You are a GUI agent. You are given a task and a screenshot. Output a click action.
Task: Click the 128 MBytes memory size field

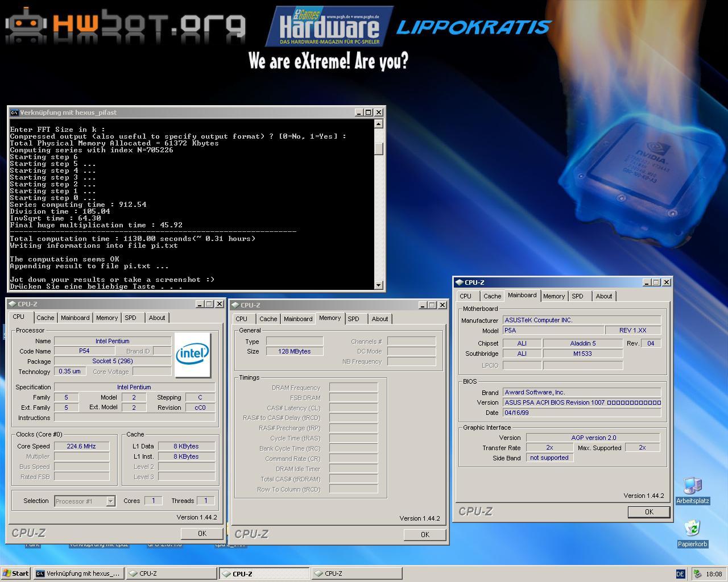point(295,352)
